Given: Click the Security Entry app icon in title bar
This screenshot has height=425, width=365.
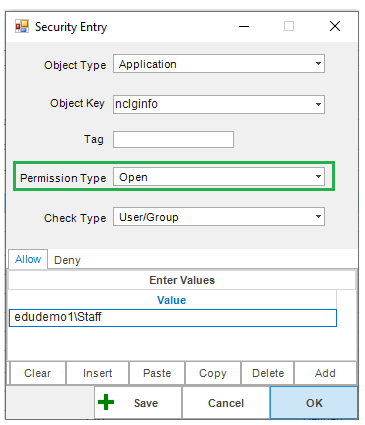Looking at the screenshot, I should tap(22, 26).
